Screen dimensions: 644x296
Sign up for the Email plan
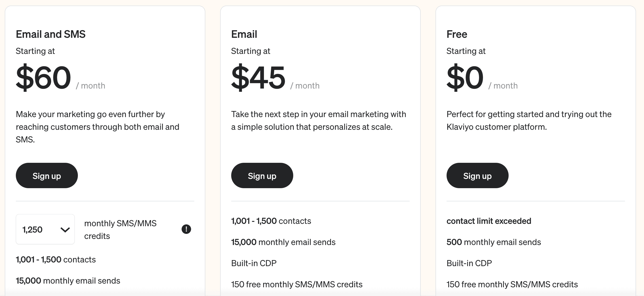point(262,175)
